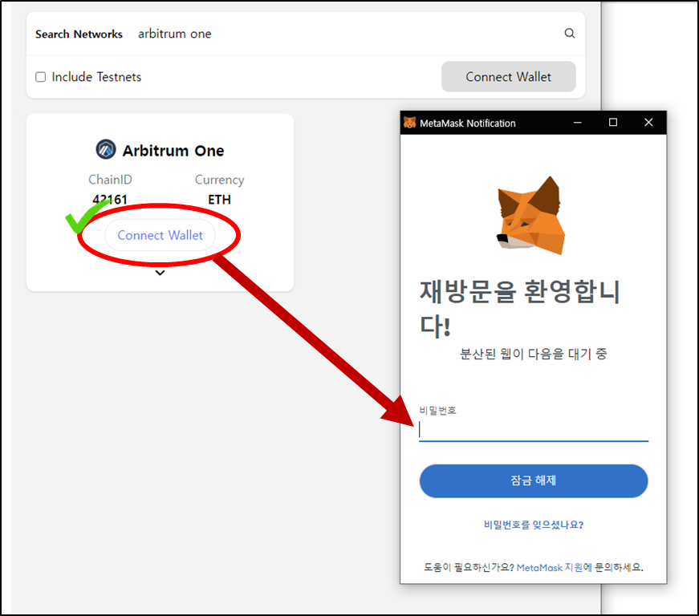
Task: Open the 비밀번호를 잊으셨나요? link
Action: 534,525
